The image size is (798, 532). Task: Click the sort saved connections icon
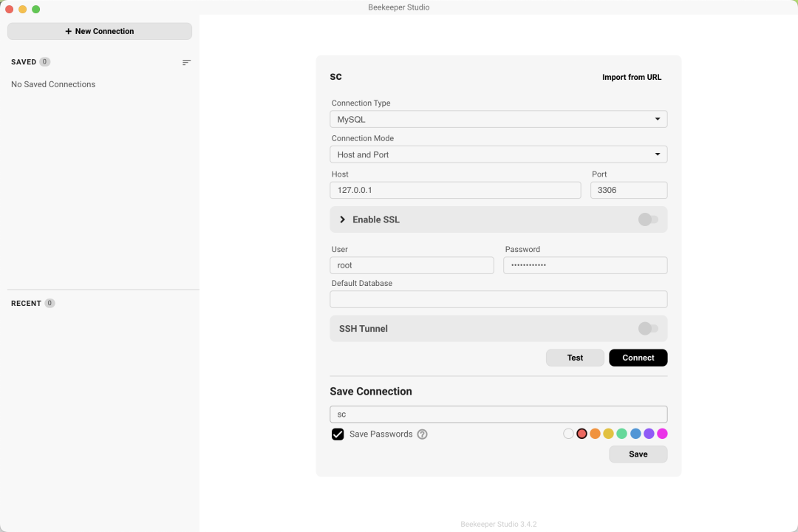(x=186, y=62)
